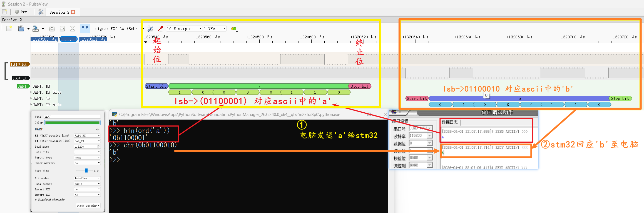
Task: Open Data format dropdown showing ascii
Action: (x=87, y=184)
